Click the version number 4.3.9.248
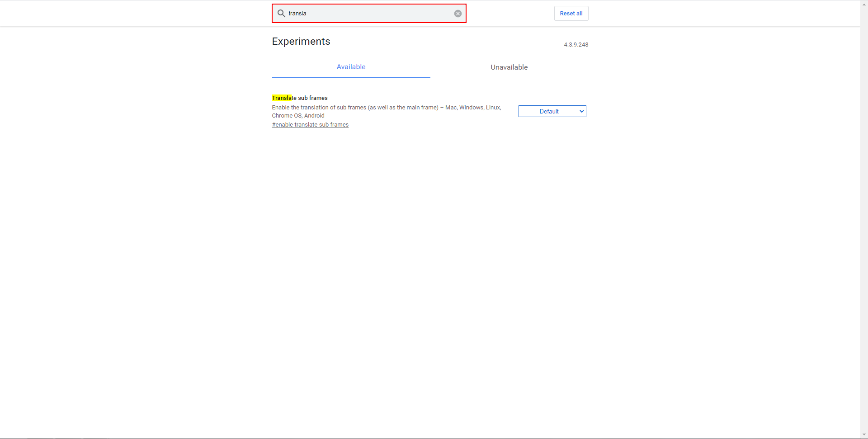 coord(576,45)
